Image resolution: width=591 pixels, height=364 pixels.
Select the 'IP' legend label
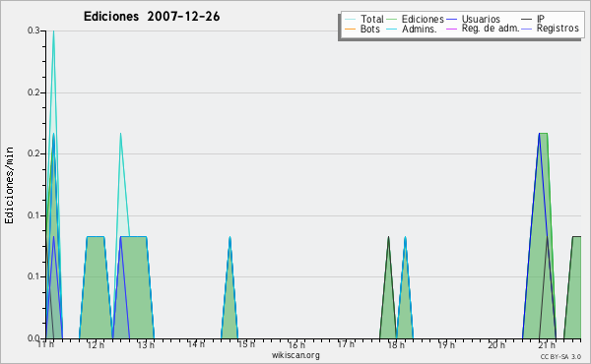[541, 19]
